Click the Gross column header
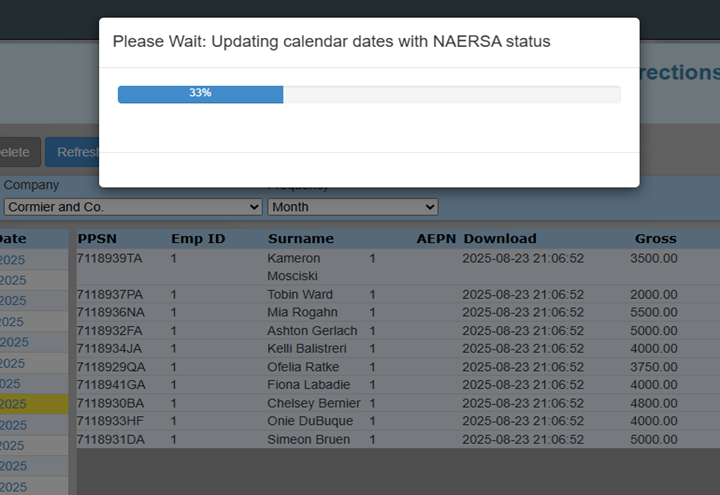Image resolution: width=720 pixels, height=495 pixels. [x=655, y=239]
